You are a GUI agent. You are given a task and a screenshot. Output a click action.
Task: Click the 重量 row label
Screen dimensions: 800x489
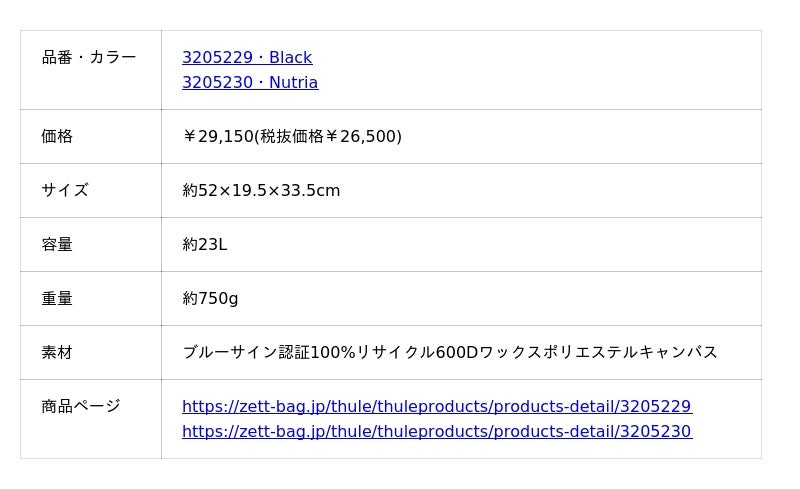(57, 298)
